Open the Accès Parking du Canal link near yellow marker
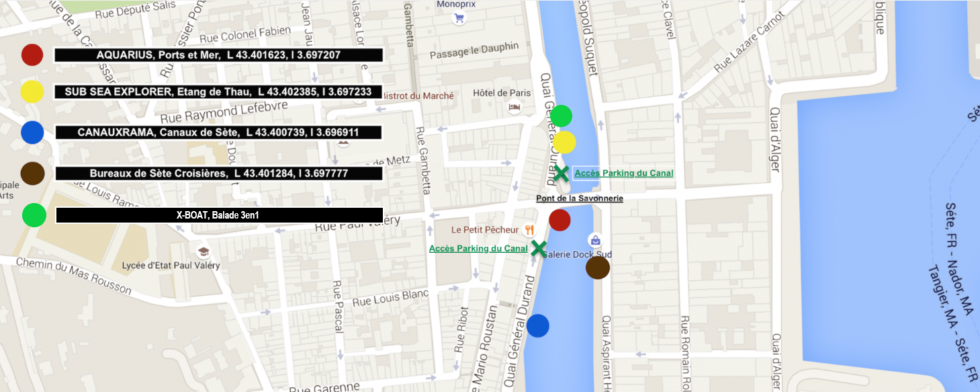Viewport: 980px width, 392px height. 623,173
